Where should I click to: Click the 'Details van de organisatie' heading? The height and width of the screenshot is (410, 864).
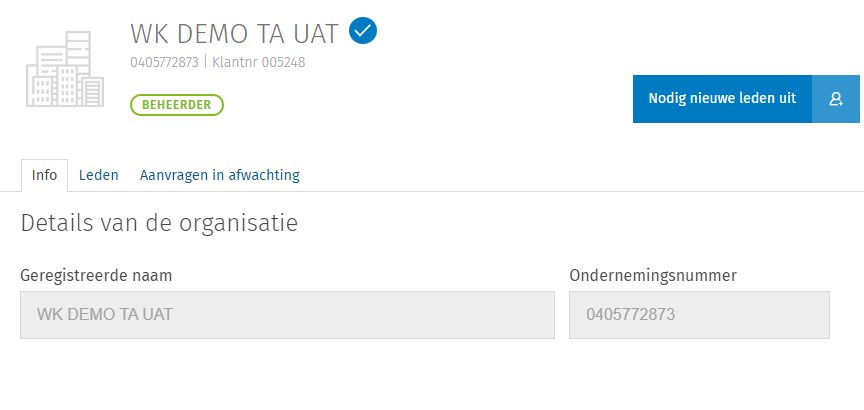click(x=159, y=223)
